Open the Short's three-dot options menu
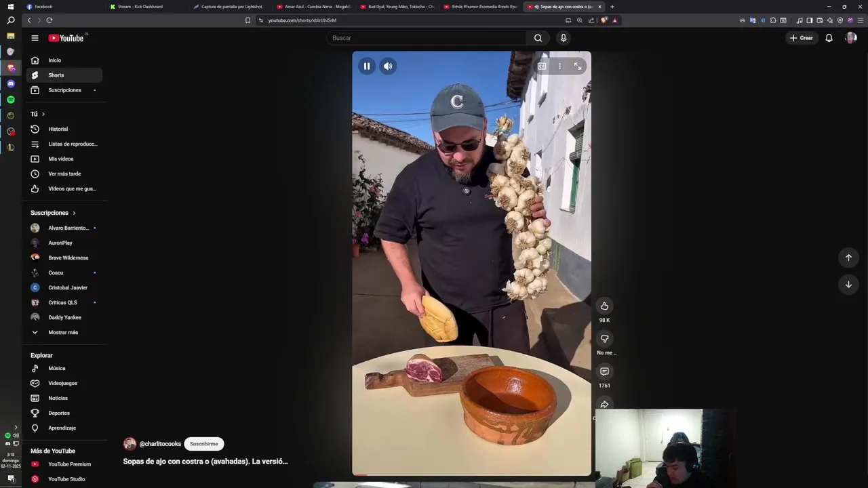The width and height of the screenshot is (868, 488). 559,66
